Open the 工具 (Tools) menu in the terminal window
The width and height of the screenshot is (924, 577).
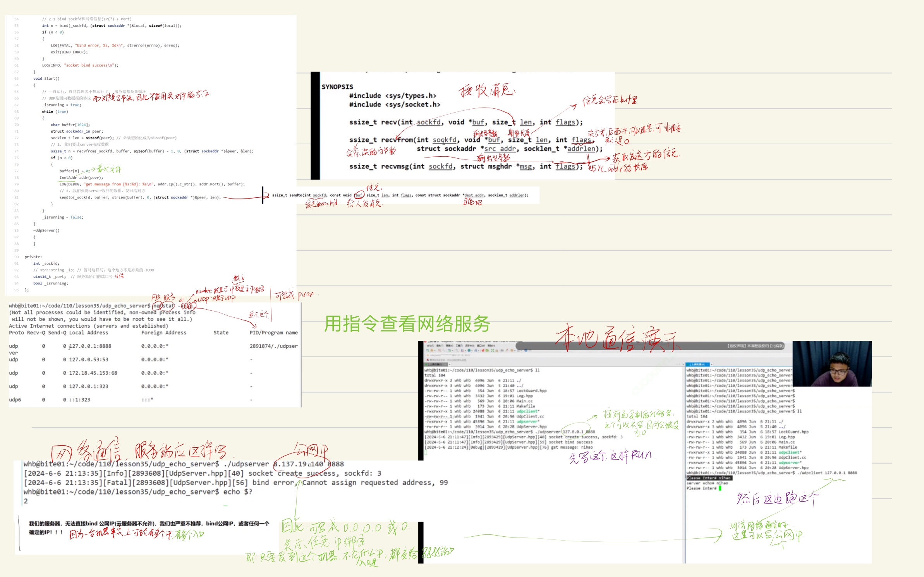tap(459, 346)
